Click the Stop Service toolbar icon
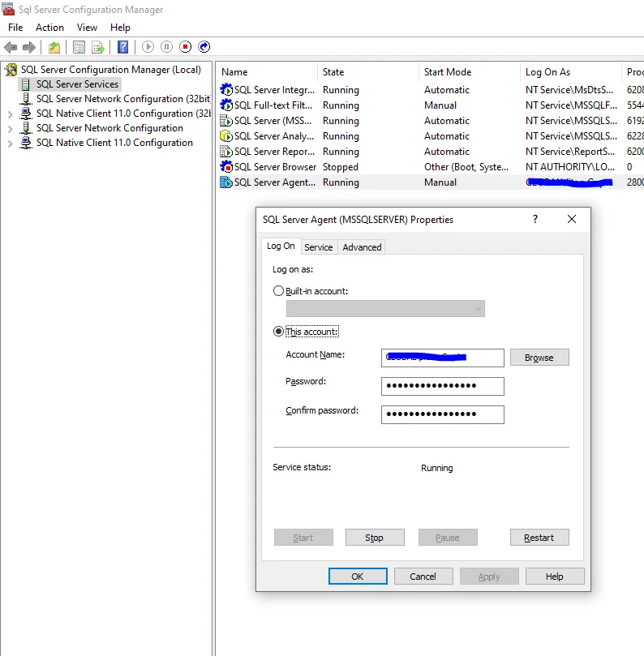 (186, 47)
